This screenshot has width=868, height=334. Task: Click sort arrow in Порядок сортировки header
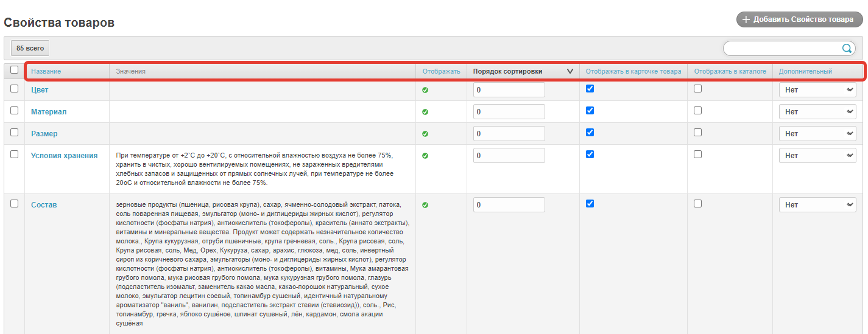coord(570,71)
